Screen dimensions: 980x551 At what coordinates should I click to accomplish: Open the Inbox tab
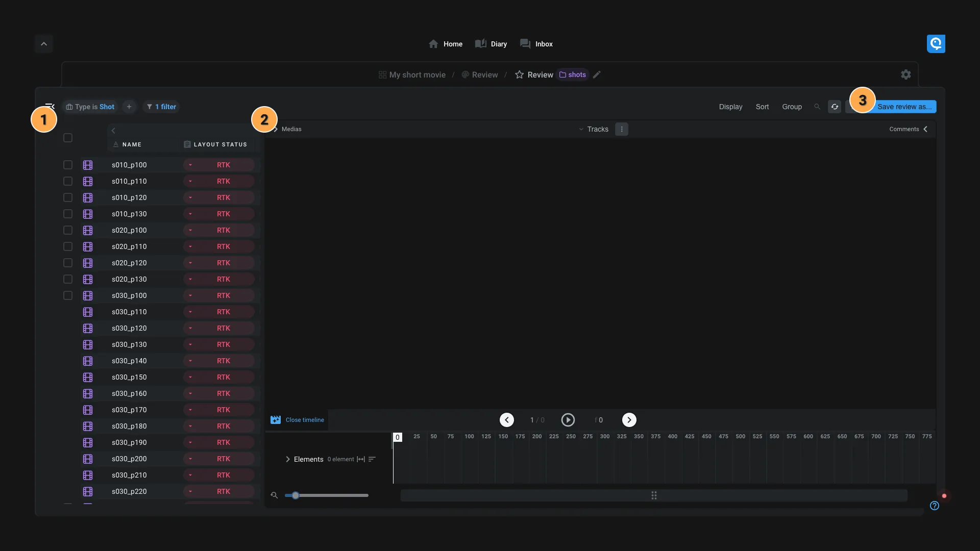(536, 44)
